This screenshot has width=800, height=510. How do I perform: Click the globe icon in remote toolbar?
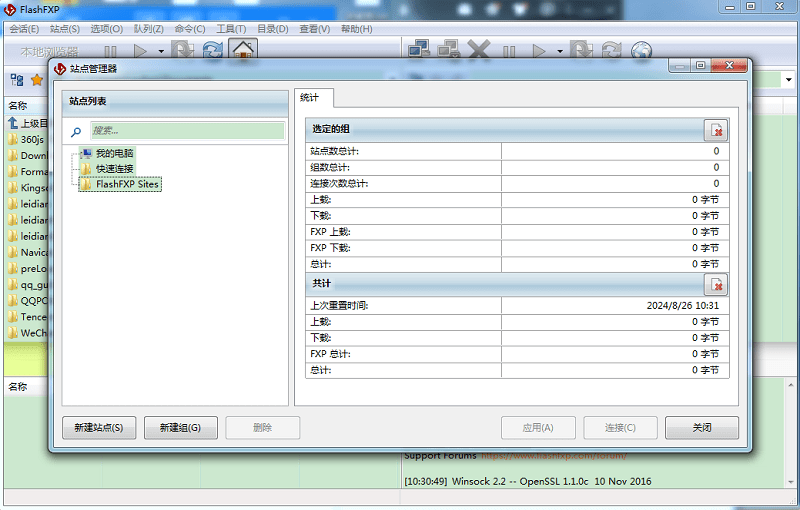pos(641,50)
